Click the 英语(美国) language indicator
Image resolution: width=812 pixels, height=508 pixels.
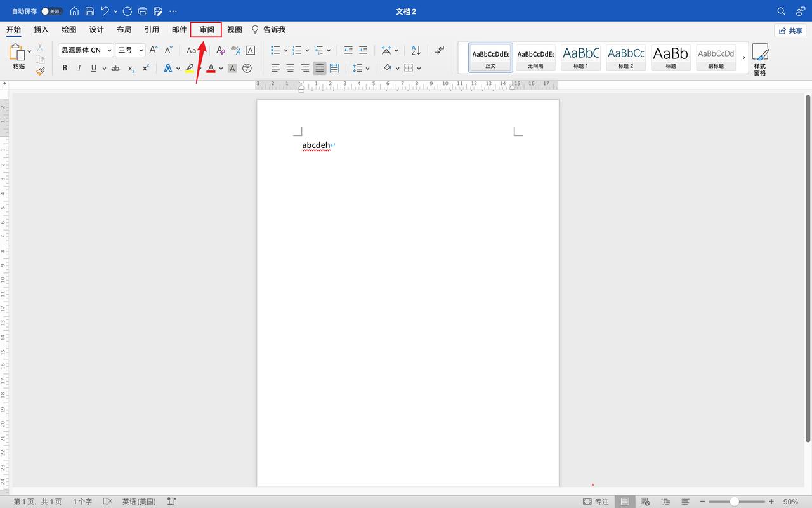tap(139, 502)
